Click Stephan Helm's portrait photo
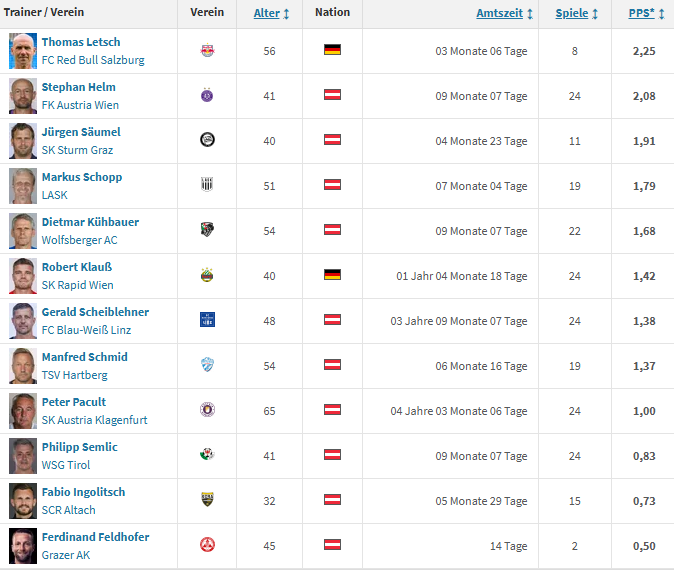 (x=23, y=95)
